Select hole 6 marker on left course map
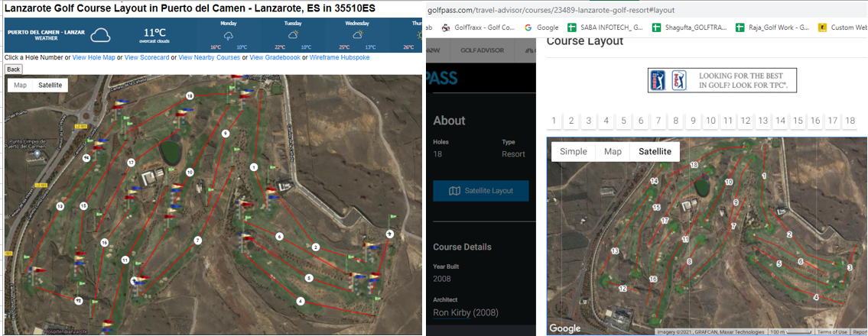 pyautogui.click(x=280, y=237)
